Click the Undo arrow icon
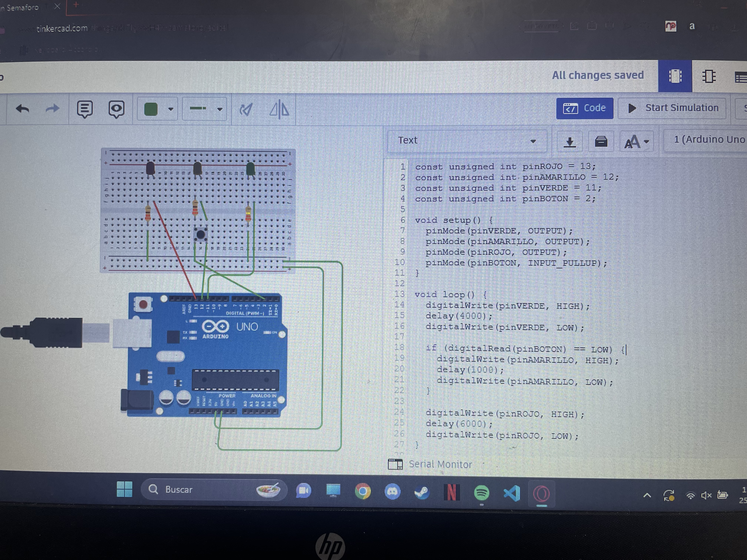This screenshot has width=747, height=560. [x=23, y=109]
